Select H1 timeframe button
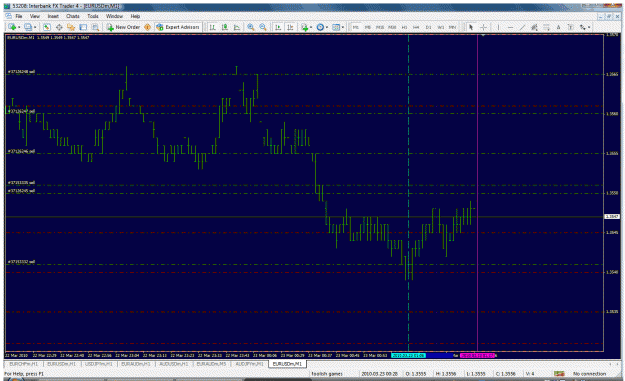Viewport: 625px width, 381px height. [404, 27]
